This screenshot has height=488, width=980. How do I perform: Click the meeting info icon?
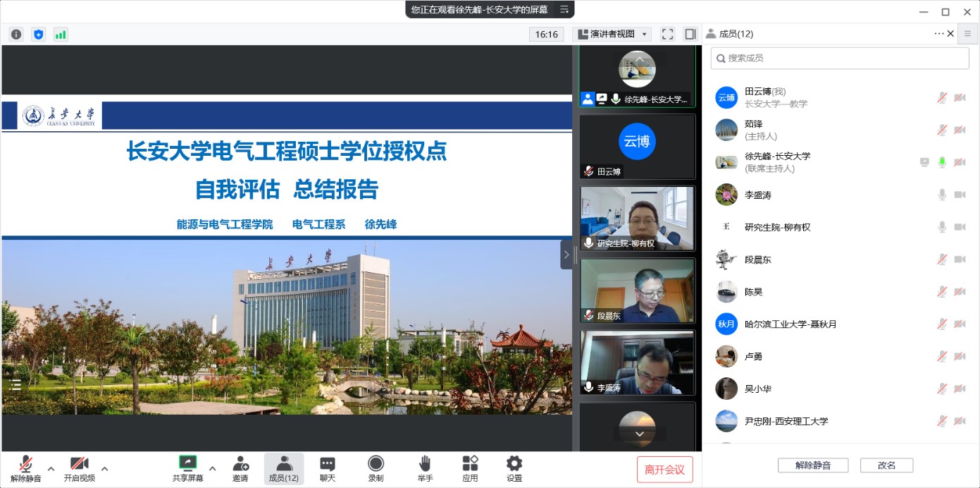(16, 34)
